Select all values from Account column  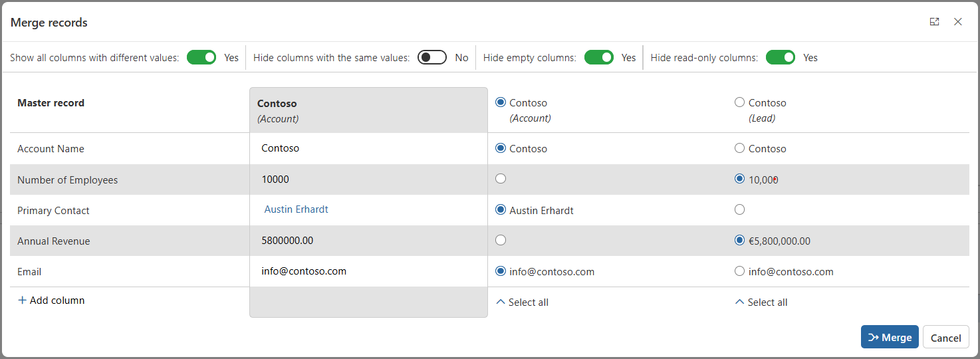click(523, 302)
